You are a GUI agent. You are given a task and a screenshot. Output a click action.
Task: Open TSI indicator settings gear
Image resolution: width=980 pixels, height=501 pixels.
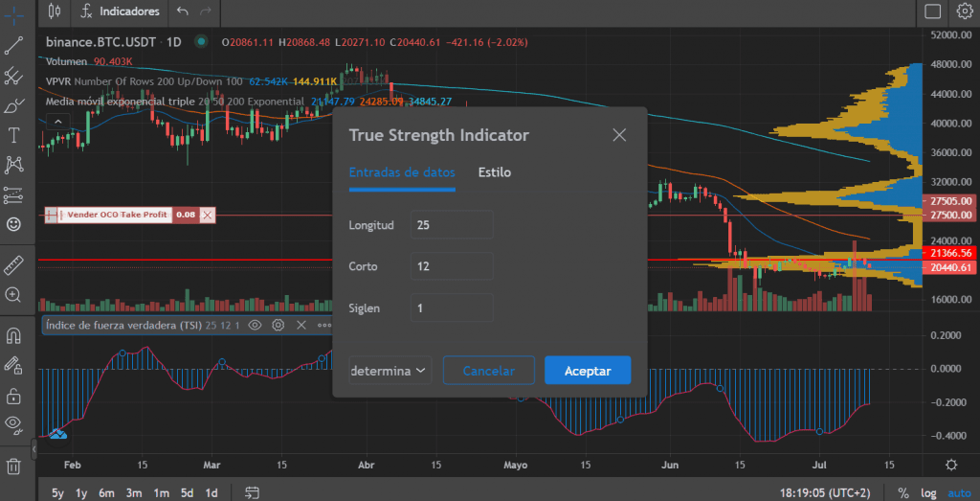click(x=278, y=326)
